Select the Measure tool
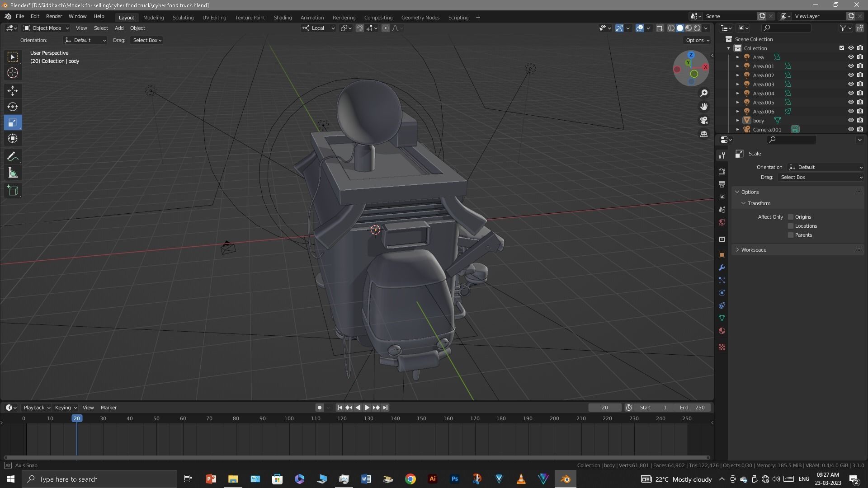 [x=13, y=173]
